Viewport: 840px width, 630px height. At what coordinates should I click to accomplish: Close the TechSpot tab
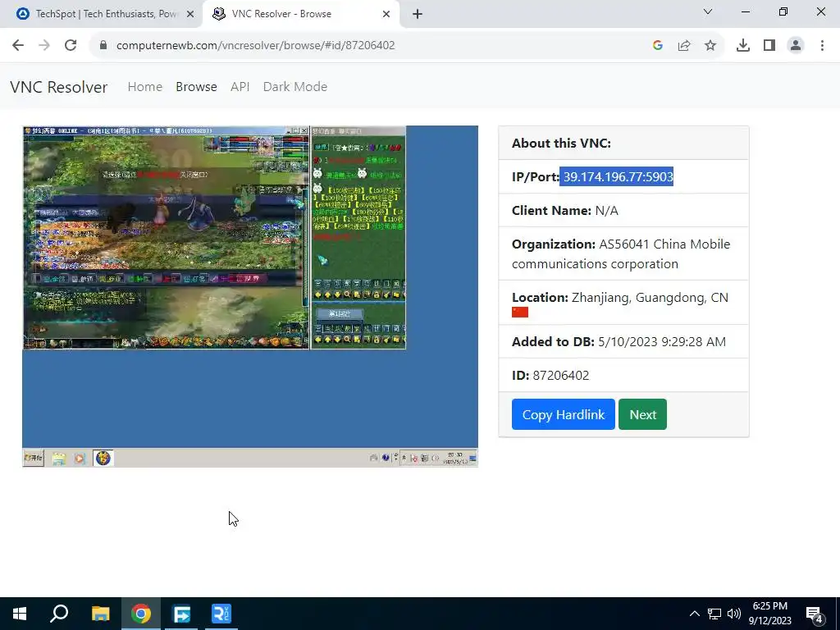[190, 15]
